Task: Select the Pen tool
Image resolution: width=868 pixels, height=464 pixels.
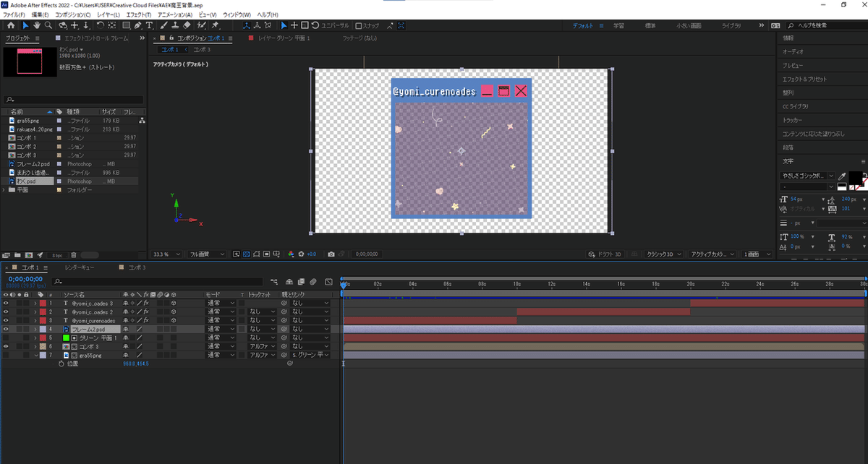Action: [x=137, y=25]
